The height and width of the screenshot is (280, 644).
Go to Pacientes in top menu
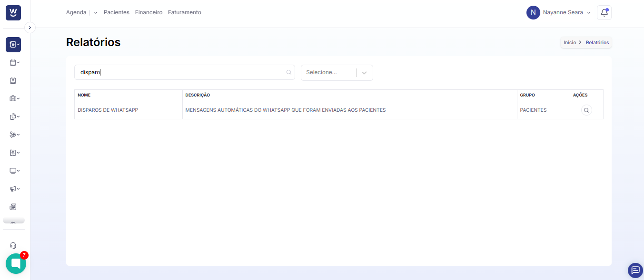[x=117, y=12]
